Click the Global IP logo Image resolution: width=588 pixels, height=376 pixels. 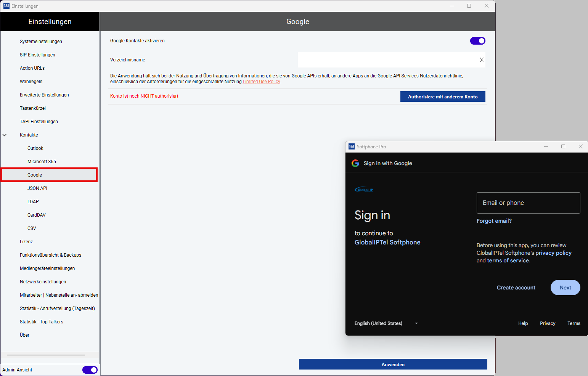point(364,190)
